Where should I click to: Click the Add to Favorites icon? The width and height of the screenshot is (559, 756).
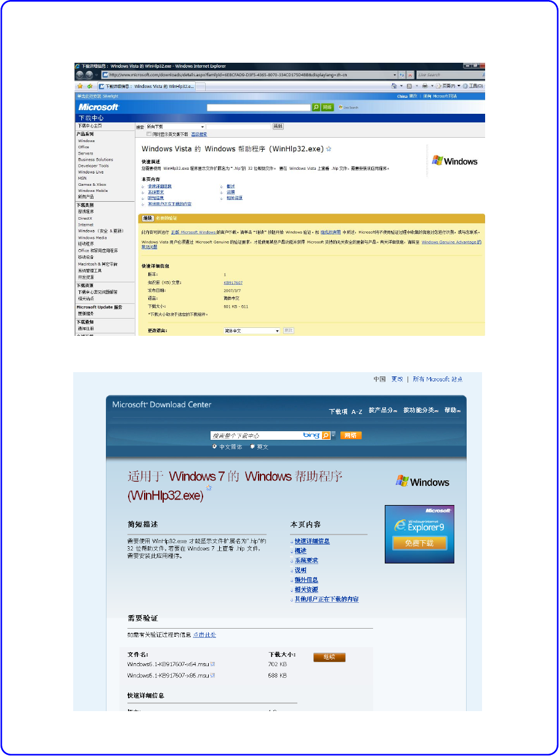click(89, 86)
